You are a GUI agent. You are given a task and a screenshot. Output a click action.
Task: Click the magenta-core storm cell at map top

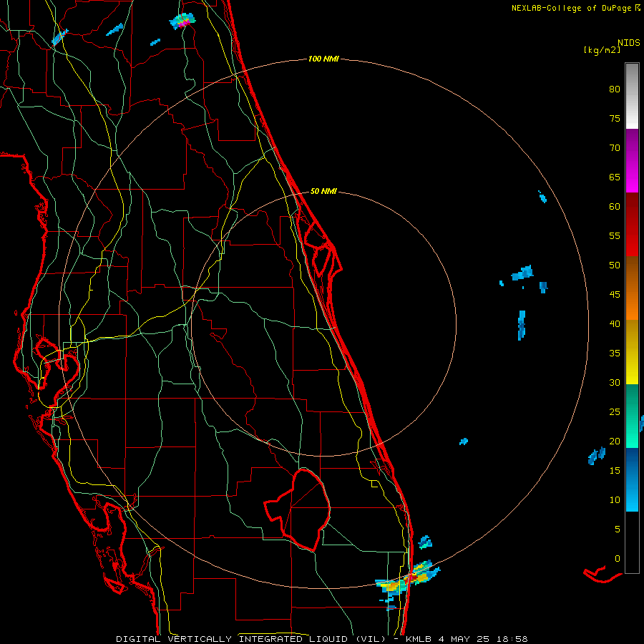[182, 21]
